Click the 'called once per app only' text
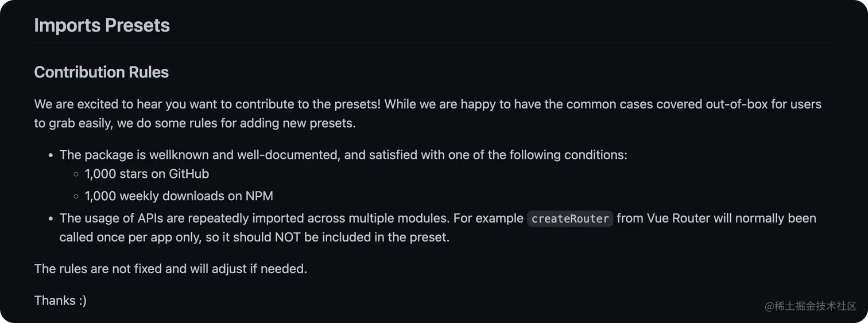 click(130, 238)
